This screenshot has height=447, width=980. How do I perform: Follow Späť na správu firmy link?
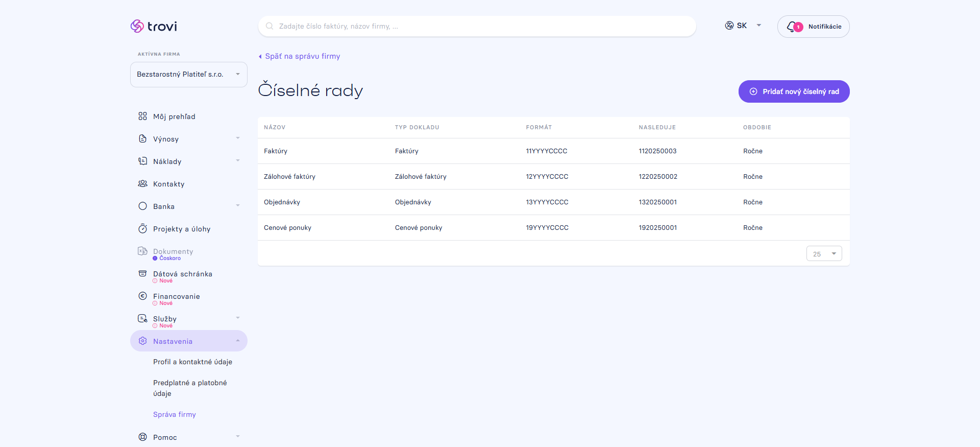(300, 56)
